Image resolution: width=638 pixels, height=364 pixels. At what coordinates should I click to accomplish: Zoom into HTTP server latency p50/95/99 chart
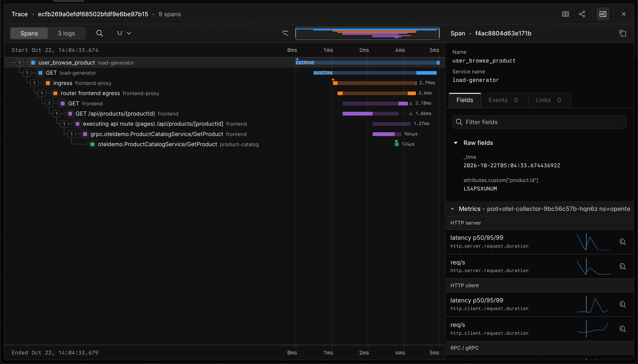click(x=622, y=242)
